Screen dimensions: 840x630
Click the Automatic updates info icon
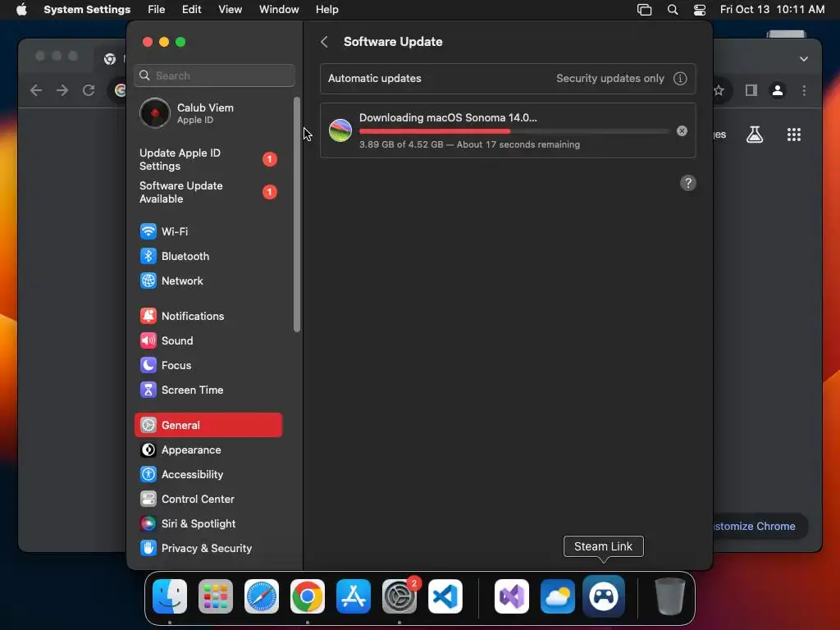point(680,78)
